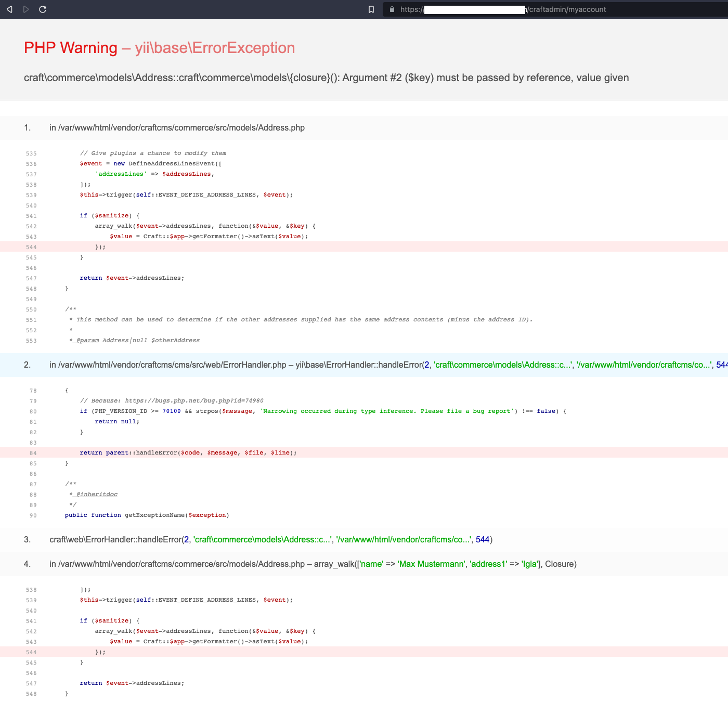Screen dimensions: 728x701
Task: Click line 547 return statement in frame 1
Action: pyautogui.click(x=132, y=278)
